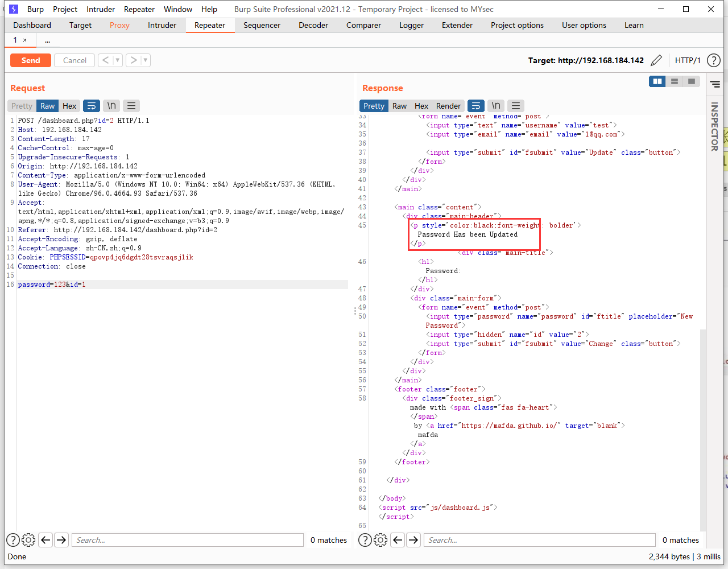Go back to previous request in history
This screenshot has height=569, width=728.
click(106, 60)
